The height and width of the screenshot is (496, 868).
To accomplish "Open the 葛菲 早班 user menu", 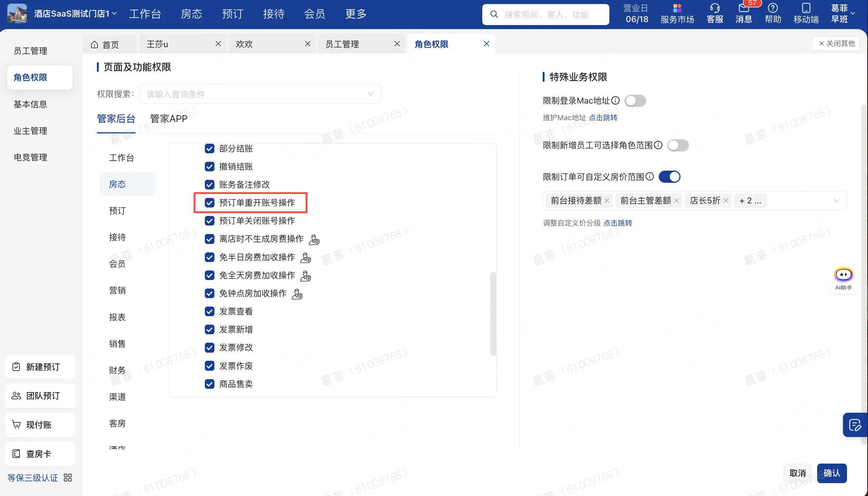I will (x=843, y=14).
